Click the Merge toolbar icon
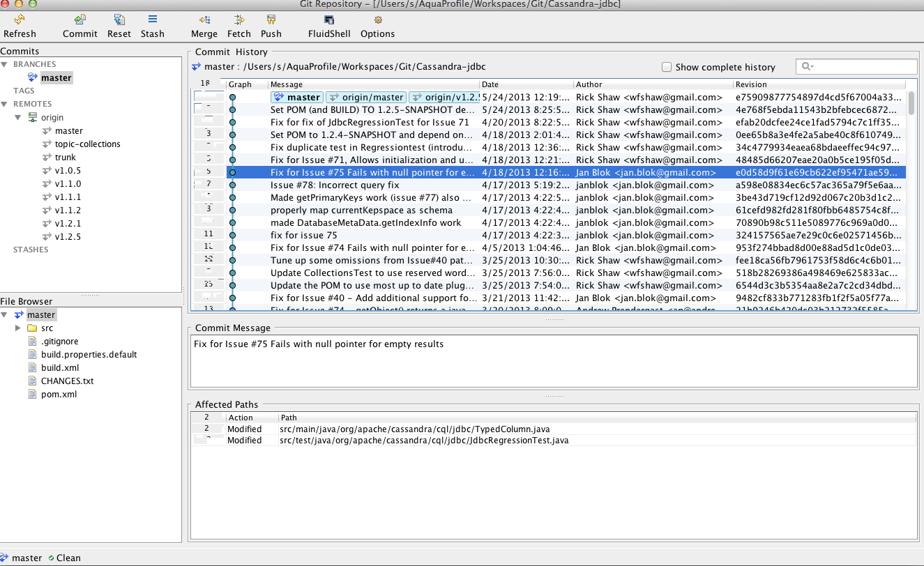 tap(204, 20)
